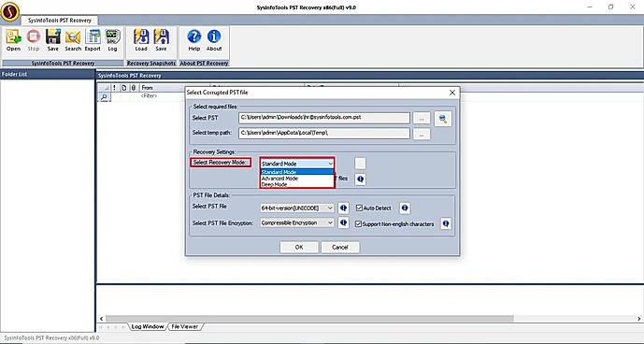Click the magnifier search-PST button in dialog
This screenshot has width=644, height=344.
[443, 119]
